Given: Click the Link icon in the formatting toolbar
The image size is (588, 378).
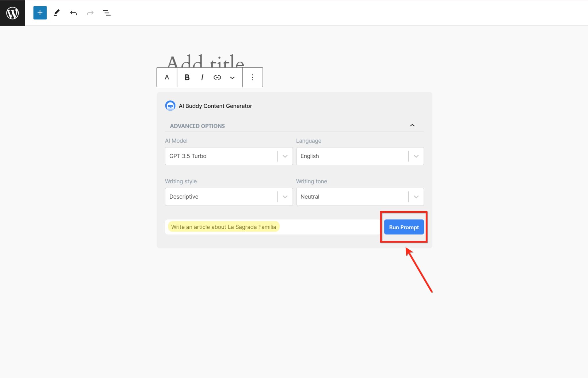Looking at the screenshot, I should point(217,77).
